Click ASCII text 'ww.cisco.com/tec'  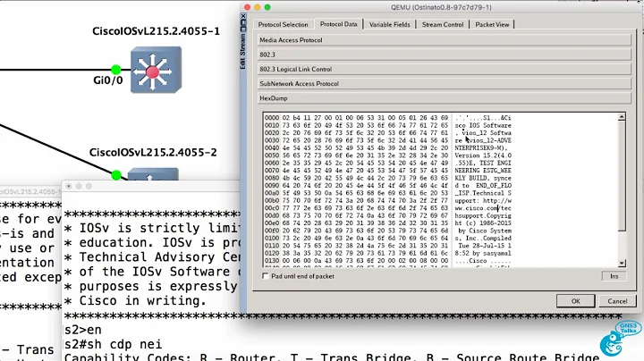[x=483, y=208]
